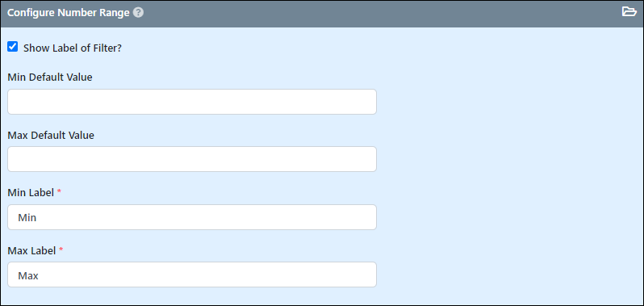The width and height of the screenshot is (644, 306).
Task: Collapse panel via empty header bar area
Action: (x=370, y=13)
